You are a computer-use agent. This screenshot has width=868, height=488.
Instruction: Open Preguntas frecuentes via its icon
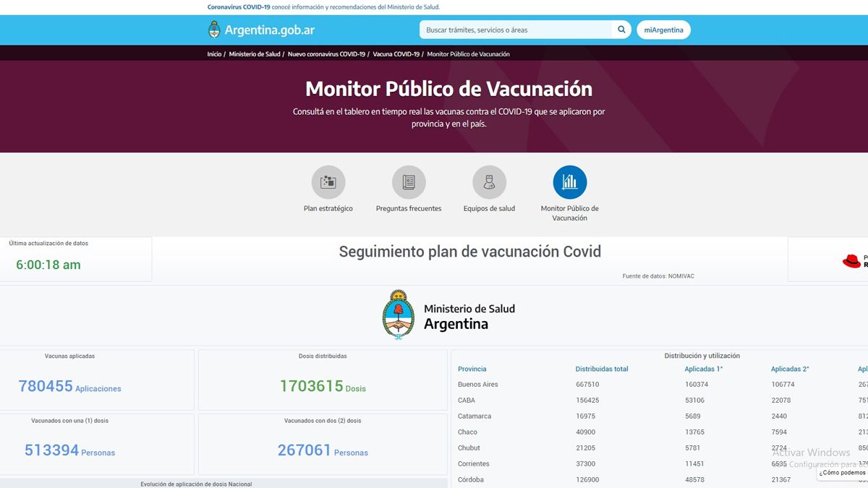408,181
